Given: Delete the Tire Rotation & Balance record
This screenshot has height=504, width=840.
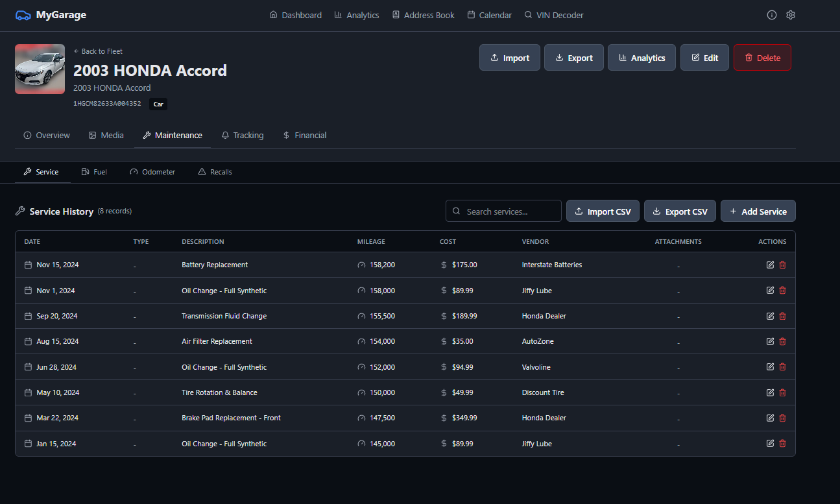Looking at the screenshot, I should click(x=782, y=392).
